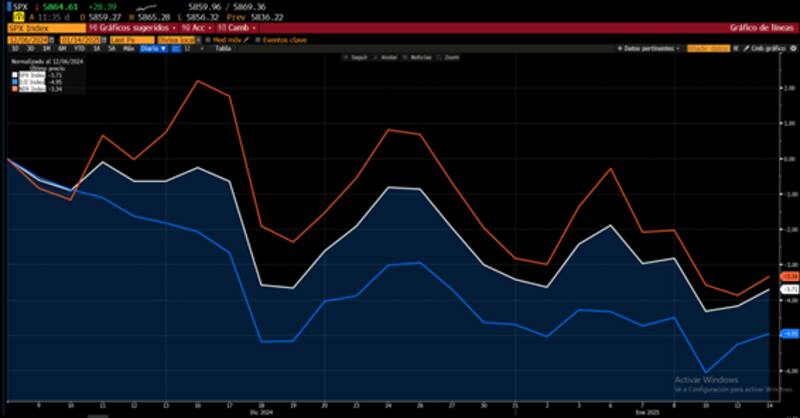This screenshot has height=418, width=800.
Task: Open the Zoom tool above the chart
Action: click(449, 59)
